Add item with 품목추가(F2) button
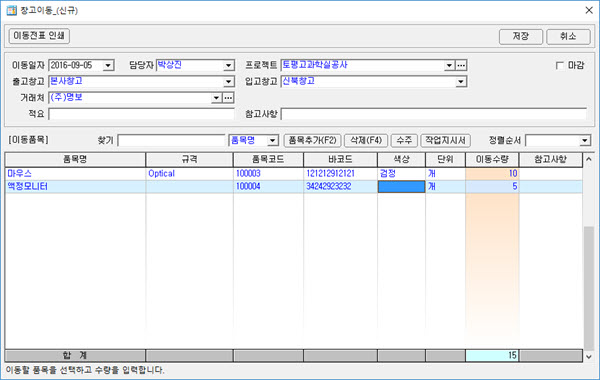Image resolution: width=600 pixels, height=380 pixels. pos(312,140)
